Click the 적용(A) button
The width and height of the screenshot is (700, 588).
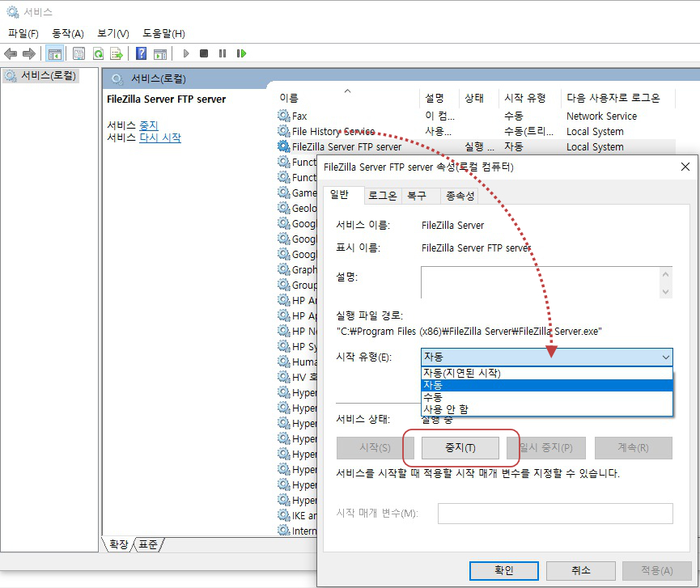point(656,570)
